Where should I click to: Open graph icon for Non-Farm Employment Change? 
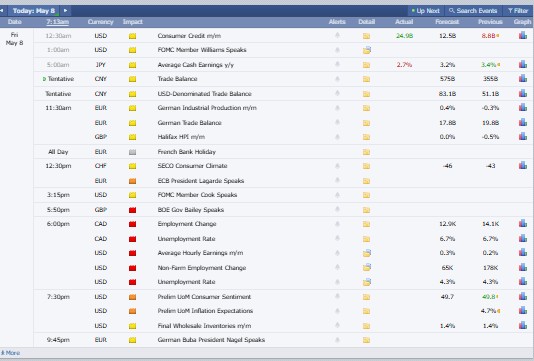click(523, 267)
